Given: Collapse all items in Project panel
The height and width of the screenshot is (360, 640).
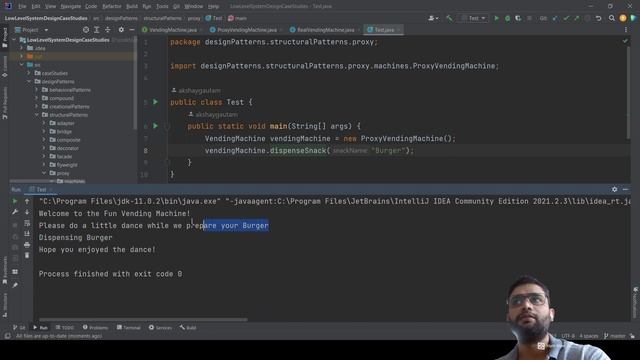Looking at the screenshot, I should [x=108, y=30].
